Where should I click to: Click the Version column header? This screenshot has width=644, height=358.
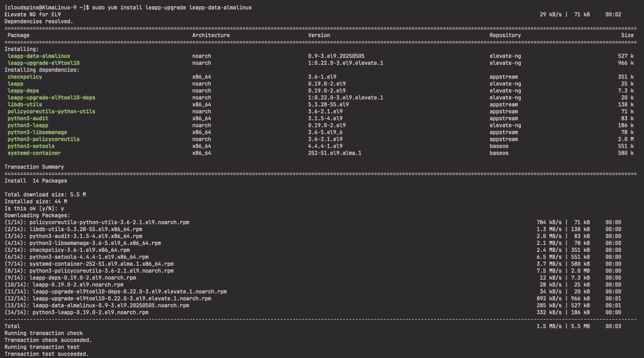pyautogui.click(x=319, y=35)
